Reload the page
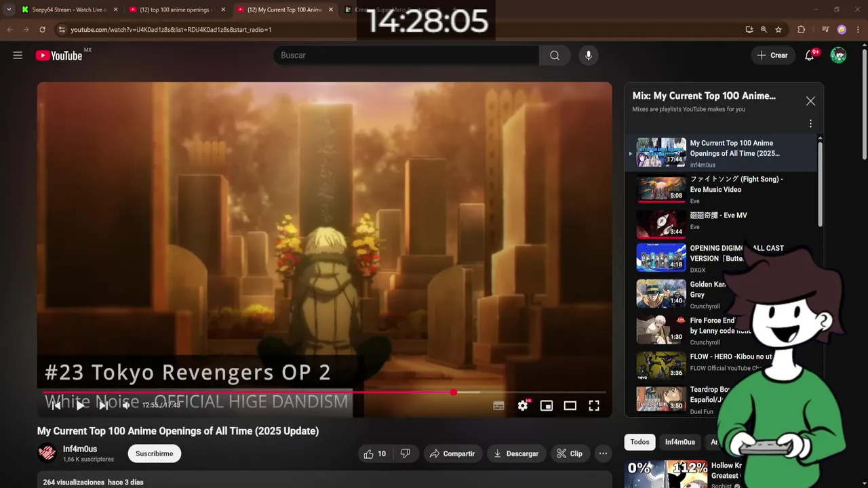Viewport: 868px width, 488px height. (42, 30)
